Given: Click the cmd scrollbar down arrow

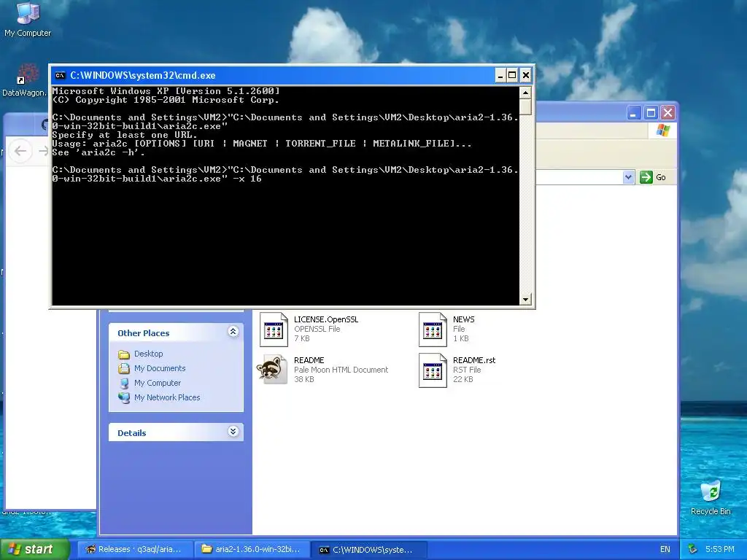Looking at the screenshot, I should [525, 300].
